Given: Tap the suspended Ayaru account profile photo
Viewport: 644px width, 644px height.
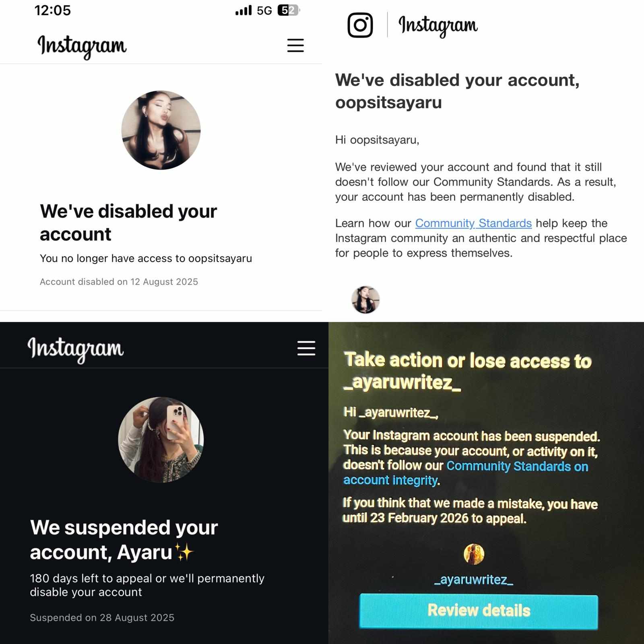Looking at the screenshot, I should coord(161,440).
